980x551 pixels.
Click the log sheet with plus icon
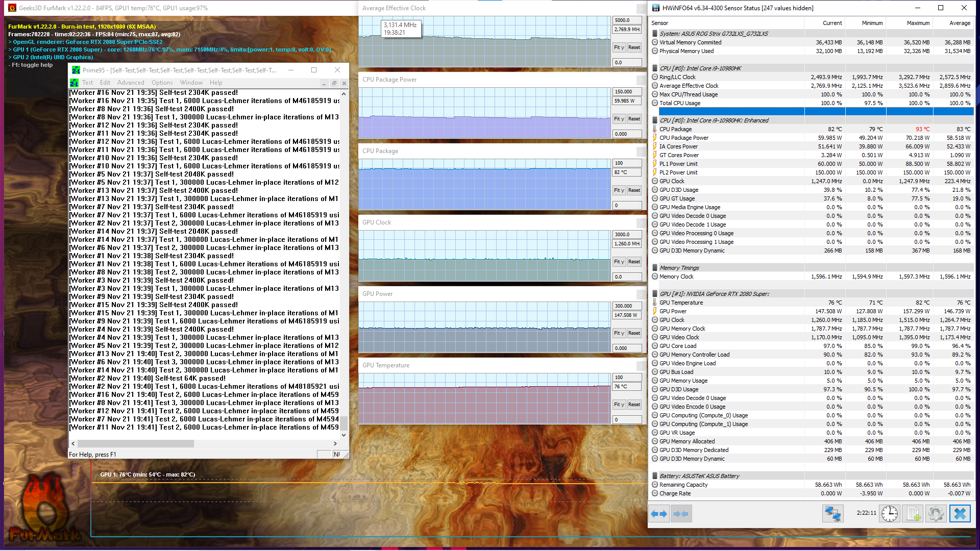click(x=913, y=514)
